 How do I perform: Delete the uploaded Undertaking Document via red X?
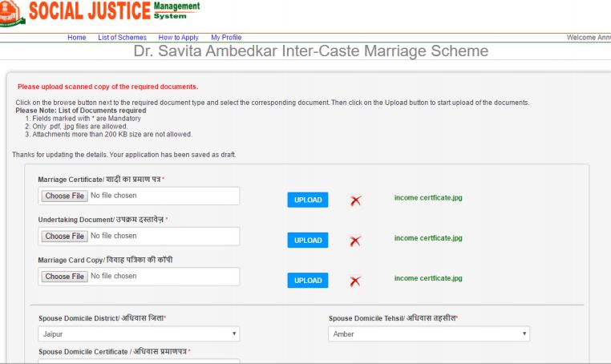click(x=355, y=241)
